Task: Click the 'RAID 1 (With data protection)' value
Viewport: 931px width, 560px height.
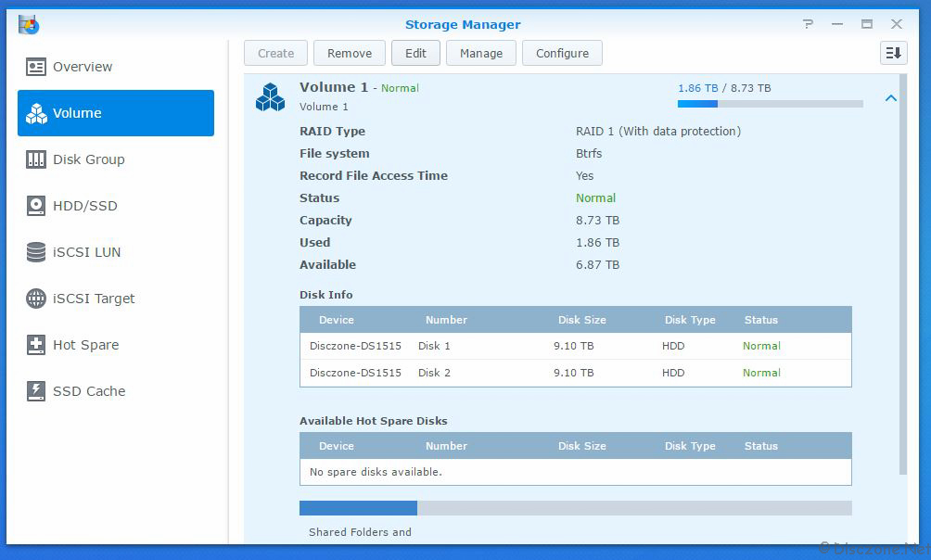Action: coord(658,132)
